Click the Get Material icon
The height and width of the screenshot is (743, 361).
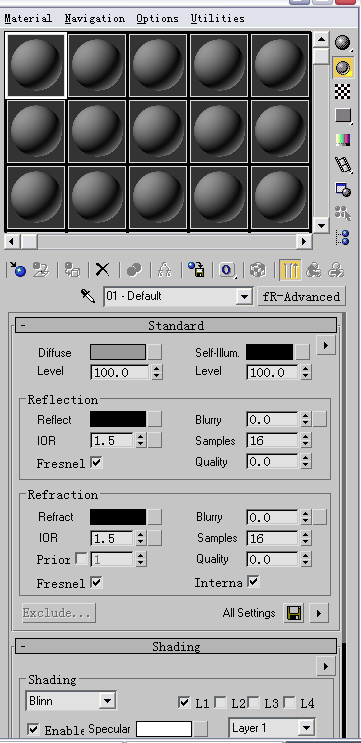coord(17,270)
